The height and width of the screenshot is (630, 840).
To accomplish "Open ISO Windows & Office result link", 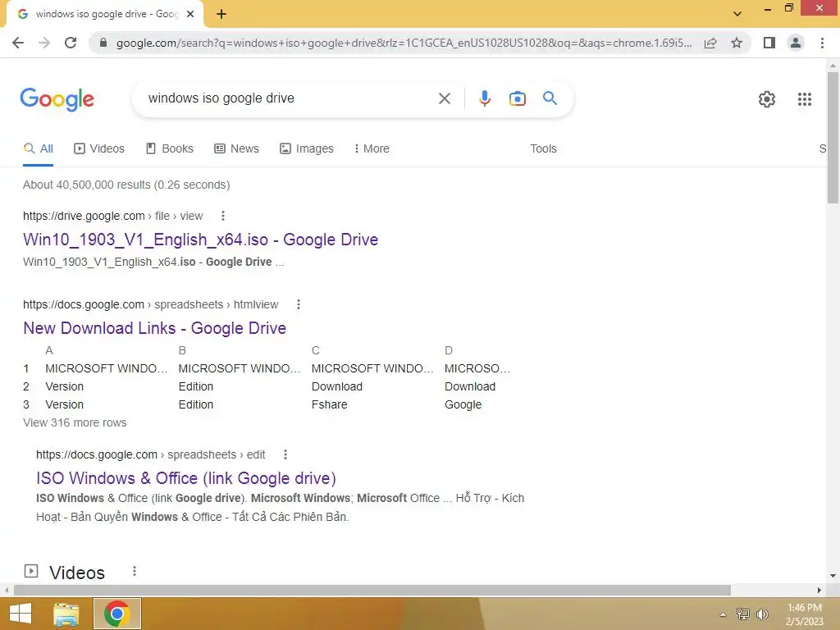I will point(186,478).
